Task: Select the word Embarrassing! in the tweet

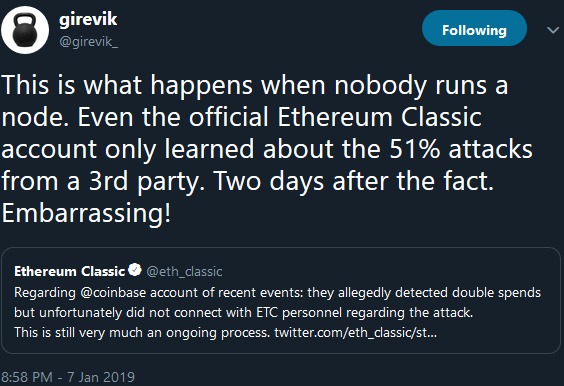Action: tap(86, 213)
